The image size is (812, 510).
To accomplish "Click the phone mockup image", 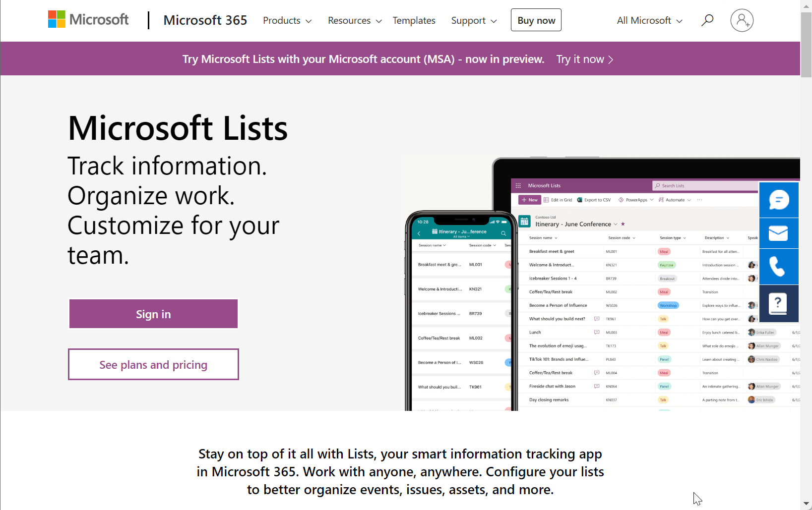I will pos(461,311).
